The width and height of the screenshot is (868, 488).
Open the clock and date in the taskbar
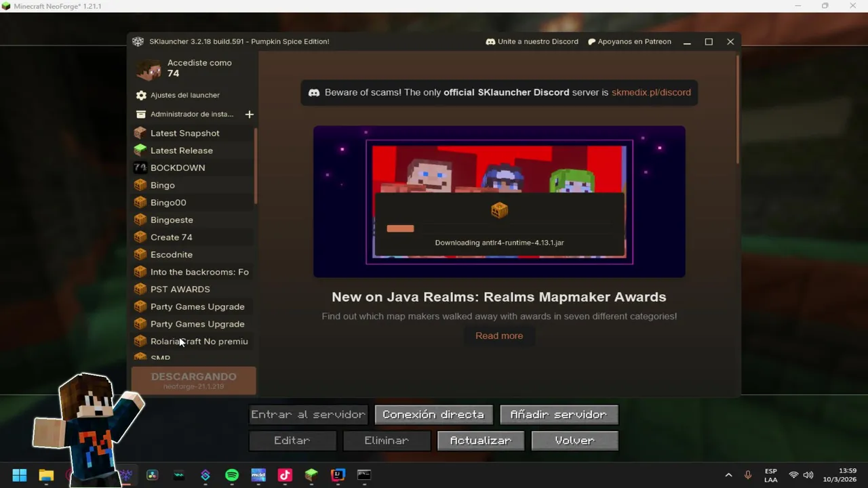click(839, 475)
